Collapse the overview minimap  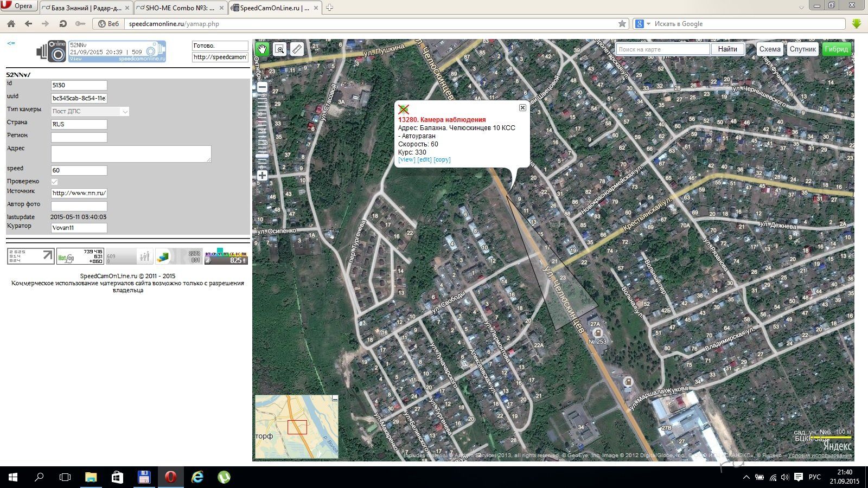coord(335,399)
